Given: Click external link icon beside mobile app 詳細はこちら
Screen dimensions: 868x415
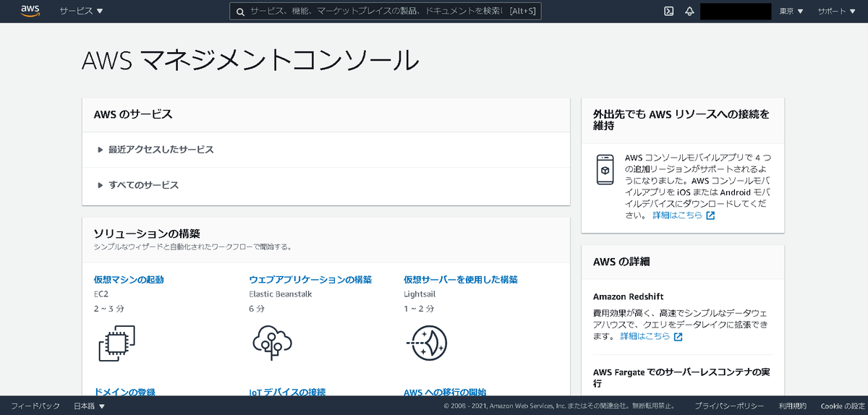Looking at the screenshot, I should click(710, 215).
